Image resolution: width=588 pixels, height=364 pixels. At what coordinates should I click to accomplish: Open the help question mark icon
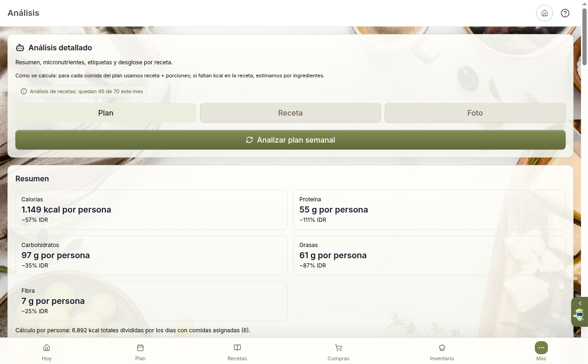(x=565, y=13)
